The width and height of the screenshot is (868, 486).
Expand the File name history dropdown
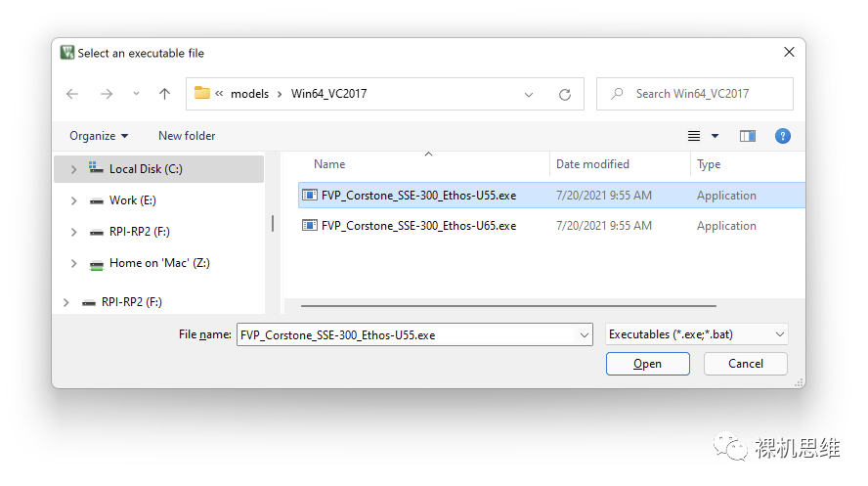[584, 334]
